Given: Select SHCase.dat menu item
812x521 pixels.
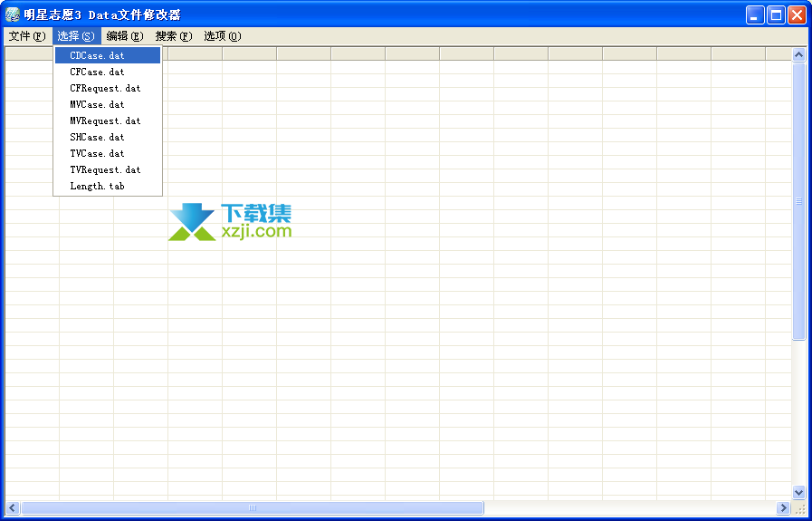Looking at the screenshot, I should click(x=108, y=137).
